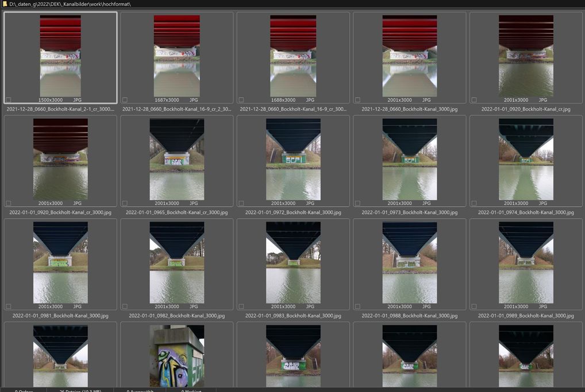The height and width of the screenshot is (392, 585).
Task: Click file name 2022-01-01_0920_Bockholt-Kanal_cr.jpg
Action: [526, 109]
